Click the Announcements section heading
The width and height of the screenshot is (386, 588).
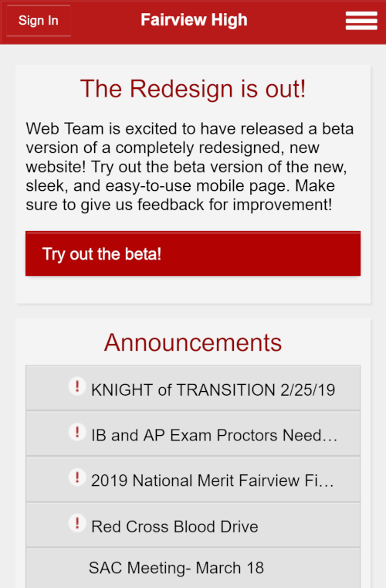click(193, 342)
